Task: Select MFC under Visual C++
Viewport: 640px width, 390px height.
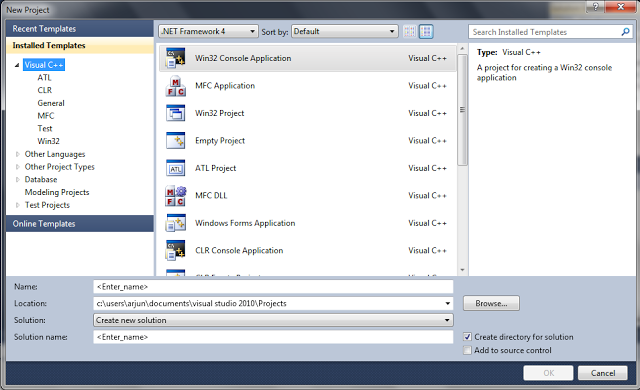Action: [46, 116]
